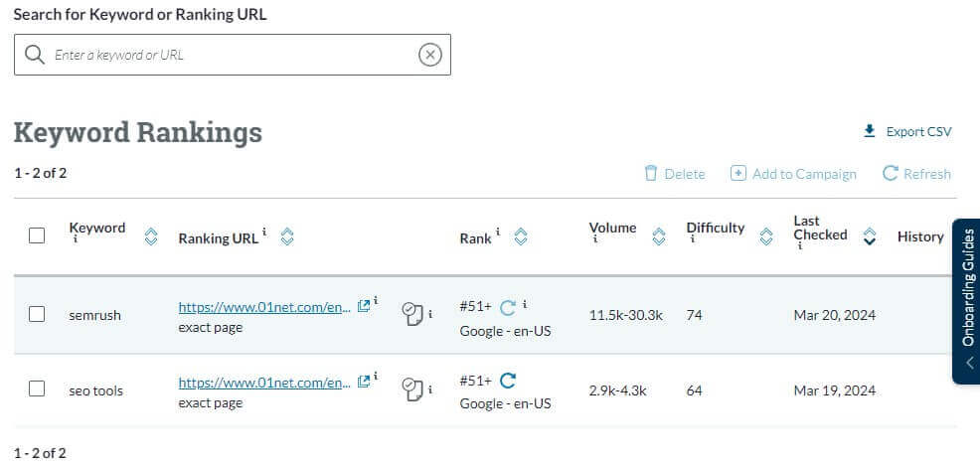The width and height of the screenshot is (980, 467).
Task: Click the difficulty value 74
Action: 694,315
